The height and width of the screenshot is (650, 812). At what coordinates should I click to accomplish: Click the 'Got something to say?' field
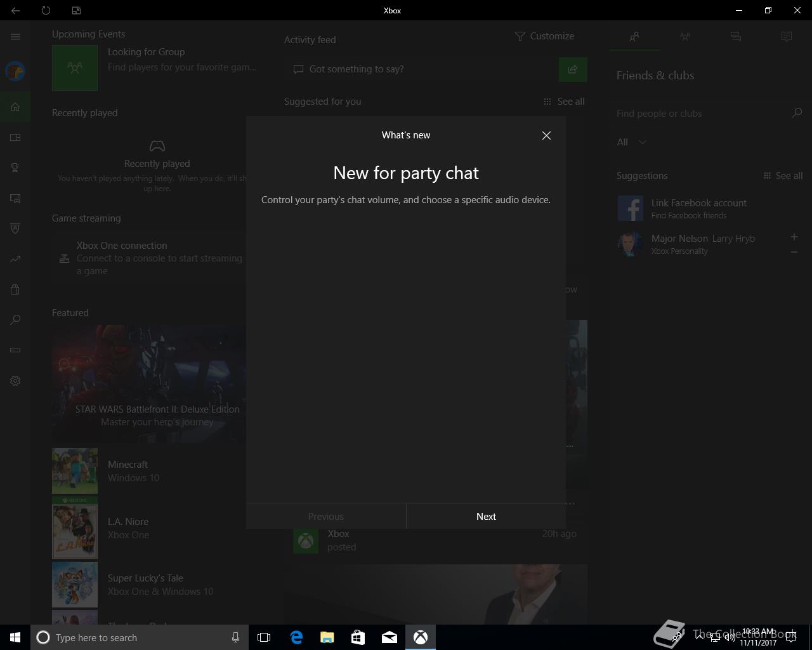pos(421,69)
